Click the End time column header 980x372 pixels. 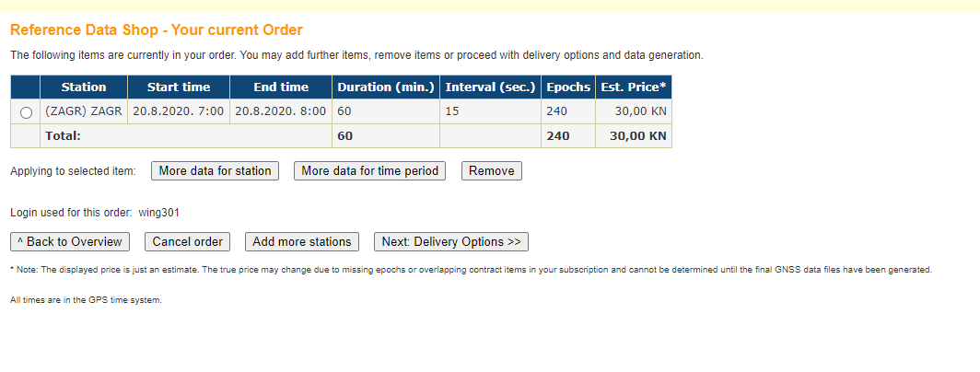[x=281, y=87]
